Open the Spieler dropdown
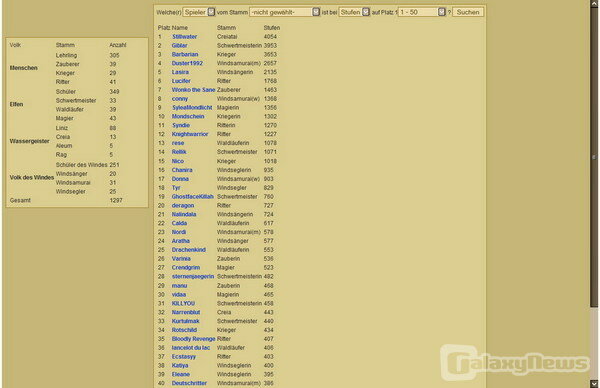Viewport: 600px width, 388px height. 199,12
